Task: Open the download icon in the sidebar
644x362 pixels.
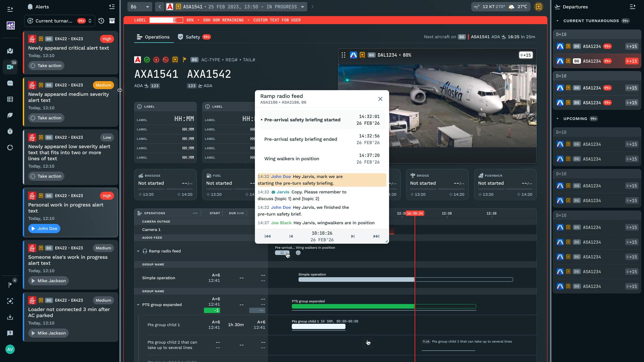Action: [x=10, y=317]
